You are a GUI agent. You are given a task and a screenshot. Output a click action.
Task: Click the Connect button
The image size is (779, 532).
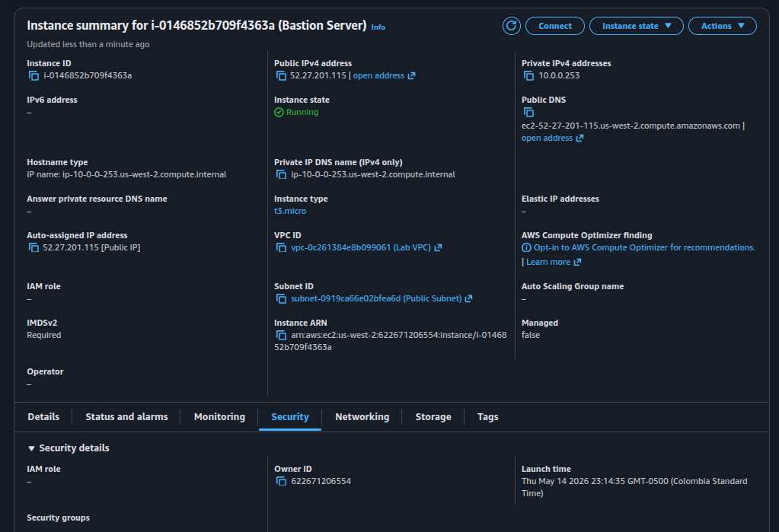pos(555,26)
